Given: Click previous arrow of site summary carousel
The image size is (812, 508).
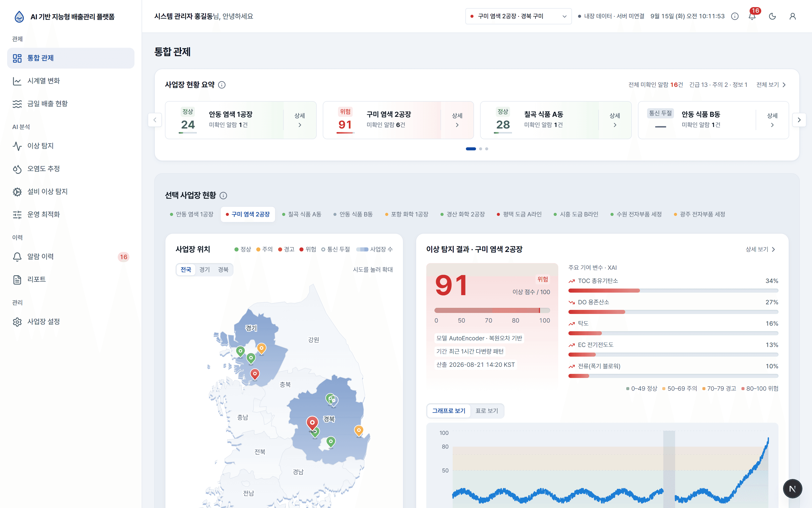Looking at the screenshot, I should click(x=155, y=120).
